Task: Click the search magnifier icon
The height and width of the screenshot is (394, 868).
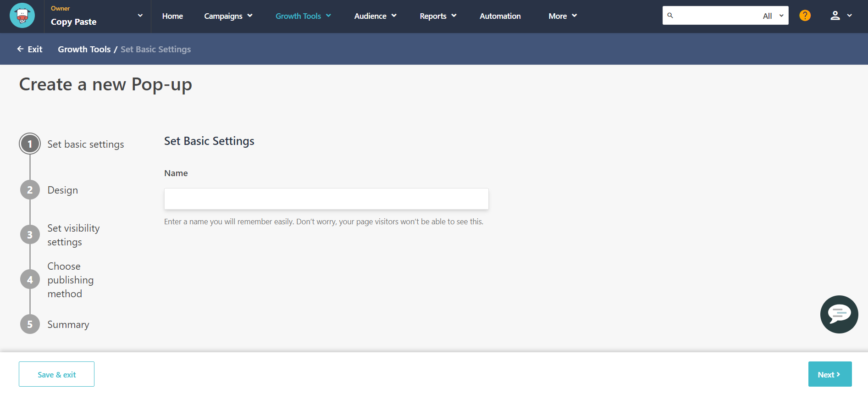Action: click(670, 16)
